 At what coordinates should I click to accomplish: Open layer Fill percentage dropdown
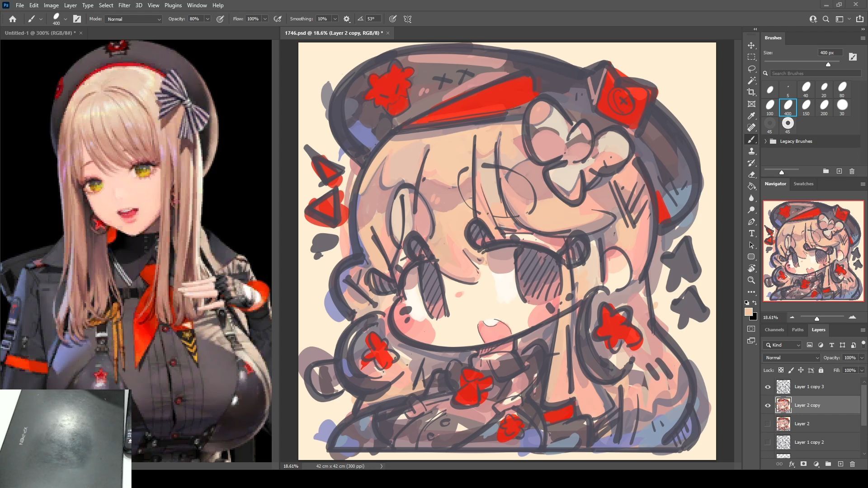click(x=862, y=370)
